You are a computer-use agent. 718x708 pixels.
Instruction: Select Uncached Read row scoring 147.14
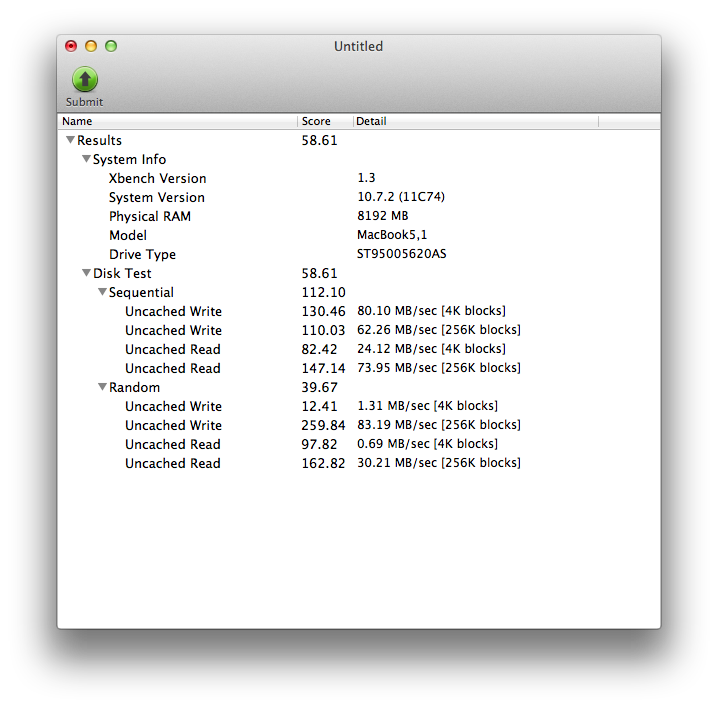(x=359, y=368)
